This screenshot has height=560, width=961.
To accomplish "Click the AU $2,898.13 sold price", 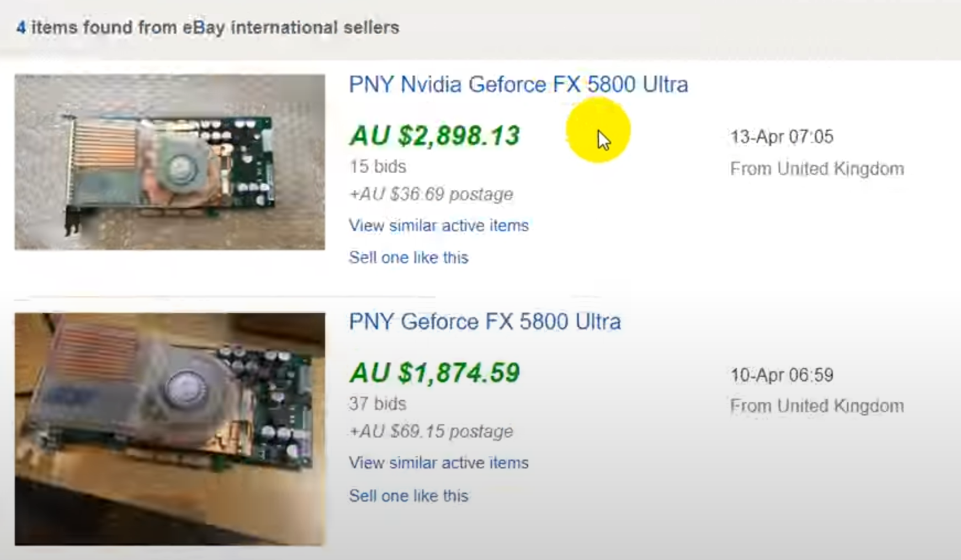I will tap(434, 136).
